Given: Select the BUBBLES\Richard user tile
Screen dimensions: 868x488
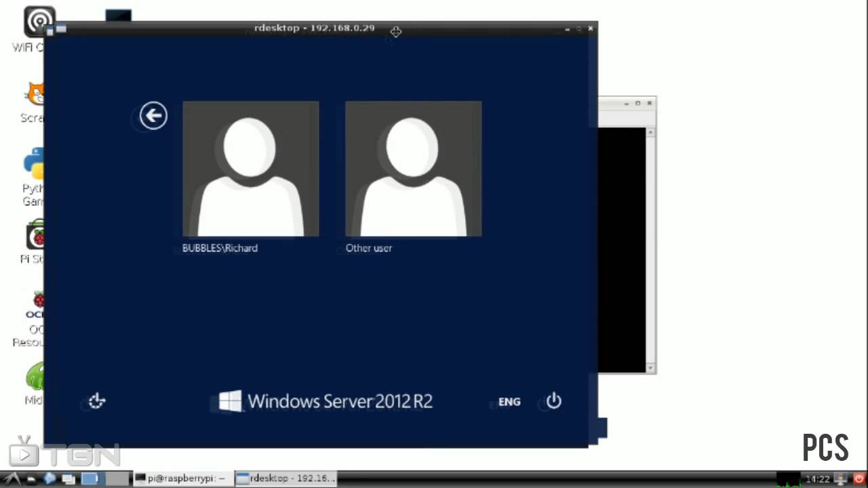Looking at the screenshot, I should pyautogui.click(x=251, y=169).
